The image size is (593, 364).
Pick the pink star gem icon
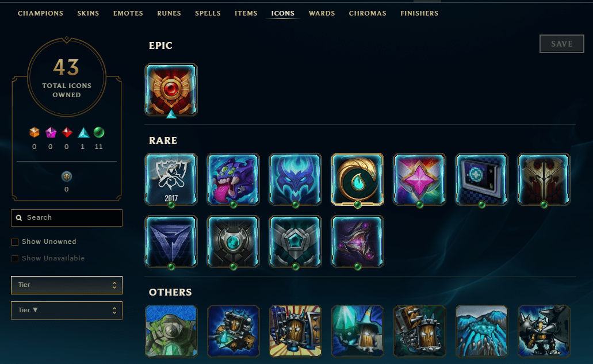pos(419,179)
